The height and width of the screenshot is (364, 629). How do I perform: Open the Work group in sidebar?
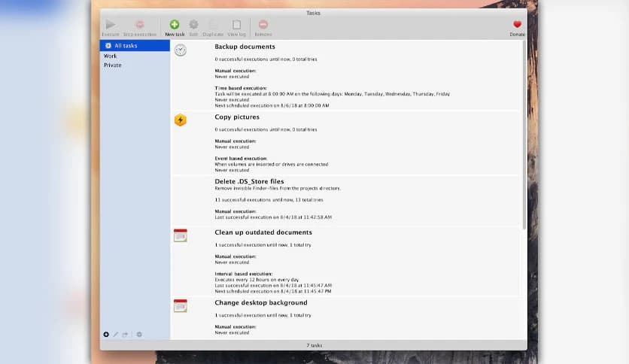point(111,56)
